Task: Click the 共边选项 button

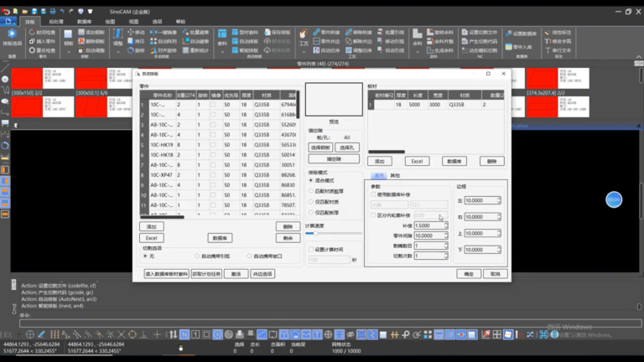Action: tap(262, 274)
